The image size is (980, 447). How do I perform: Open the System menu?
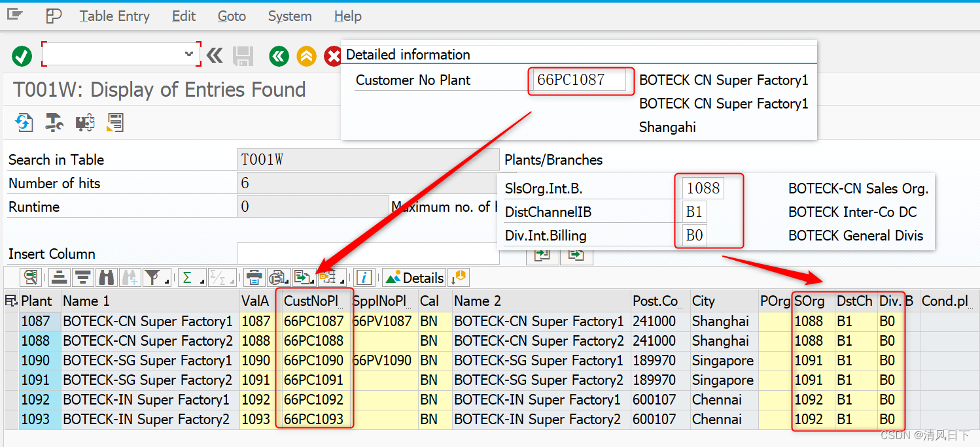click(290, 16)
